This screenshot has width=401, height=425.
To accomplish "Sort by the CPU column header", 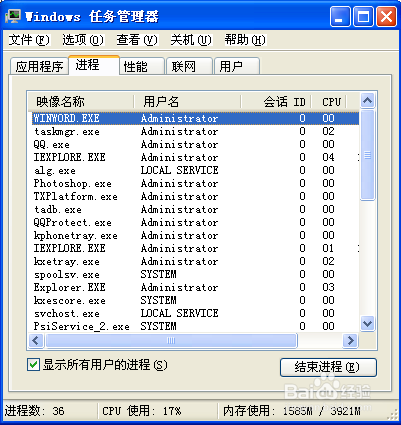I will pos(329,102).
